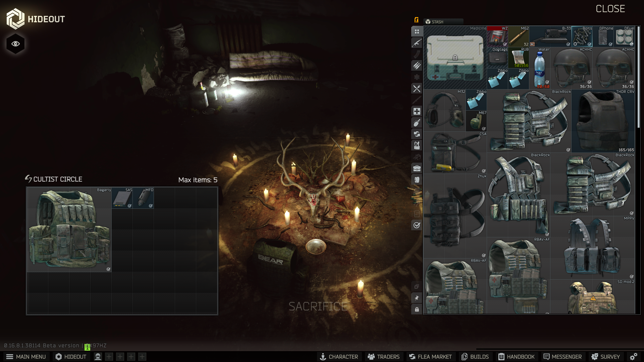Click the SACRIFICE button
The width and height of the screenshot is (644, 362).
point(318,306)
